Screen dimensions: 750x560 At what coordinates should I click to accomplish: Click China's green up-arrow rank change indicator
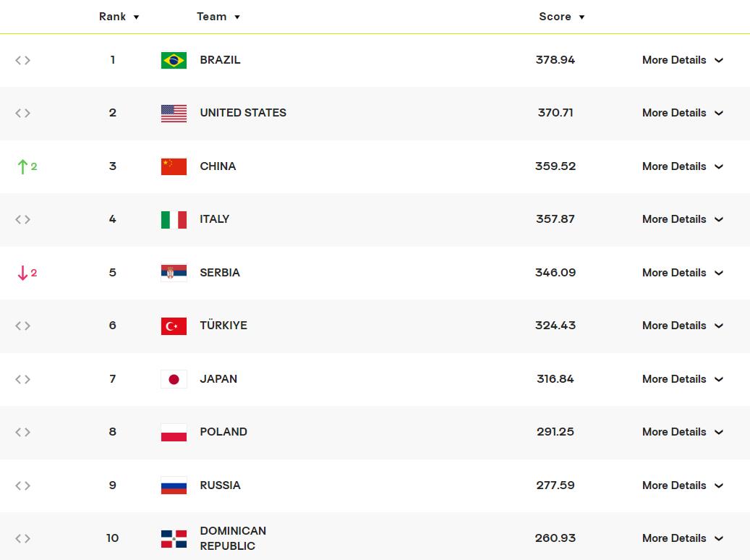click(26, 166)
